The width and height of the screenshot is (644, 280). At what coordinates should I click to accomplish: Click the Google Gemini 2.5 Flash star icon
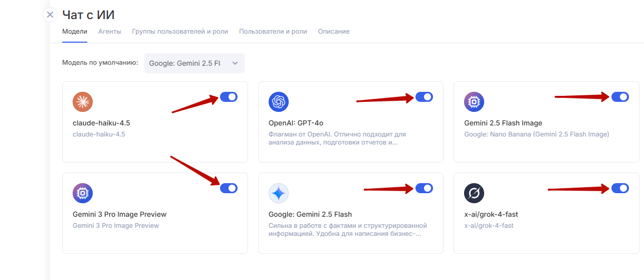279,193
